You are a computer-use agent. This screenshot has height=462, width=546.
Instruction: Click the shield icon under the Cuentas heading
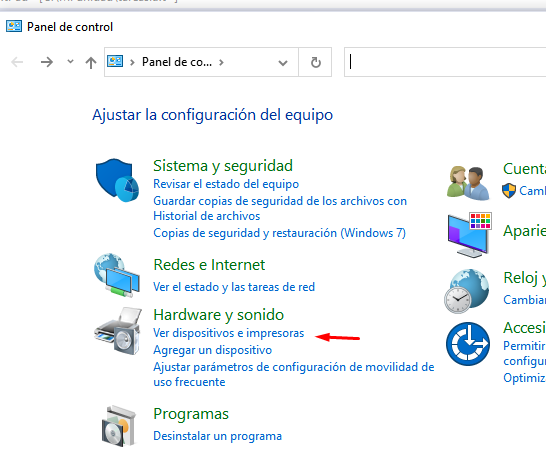click(x=509, y=191)
